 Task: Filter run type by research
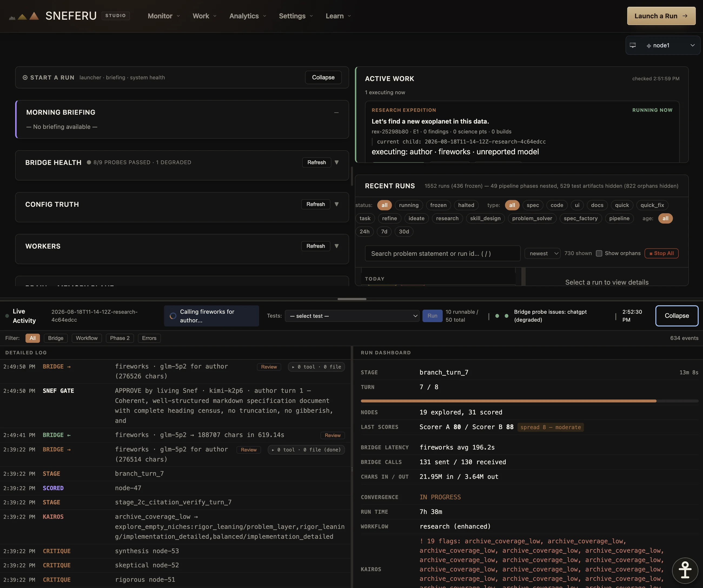point(447,218)
